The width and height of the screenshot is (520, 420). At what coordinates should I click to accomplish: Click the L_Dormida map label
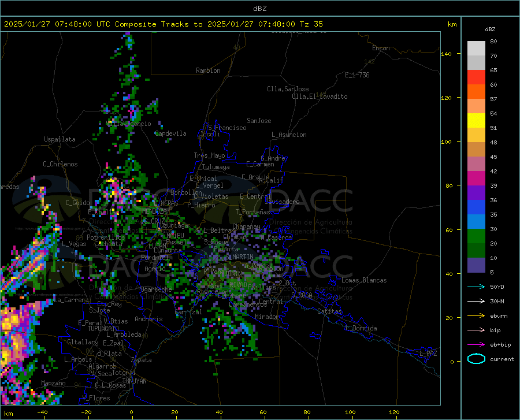click(361, 328)
